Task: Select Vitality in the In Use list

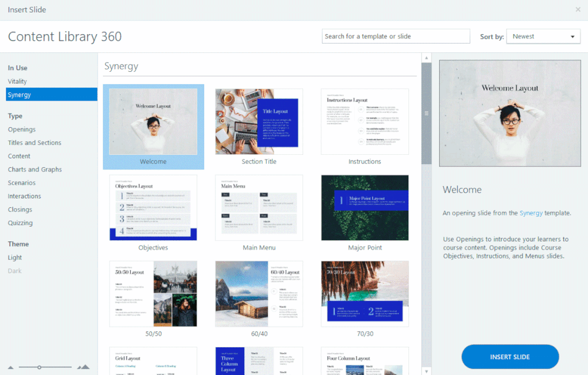Action: (17, 81)
